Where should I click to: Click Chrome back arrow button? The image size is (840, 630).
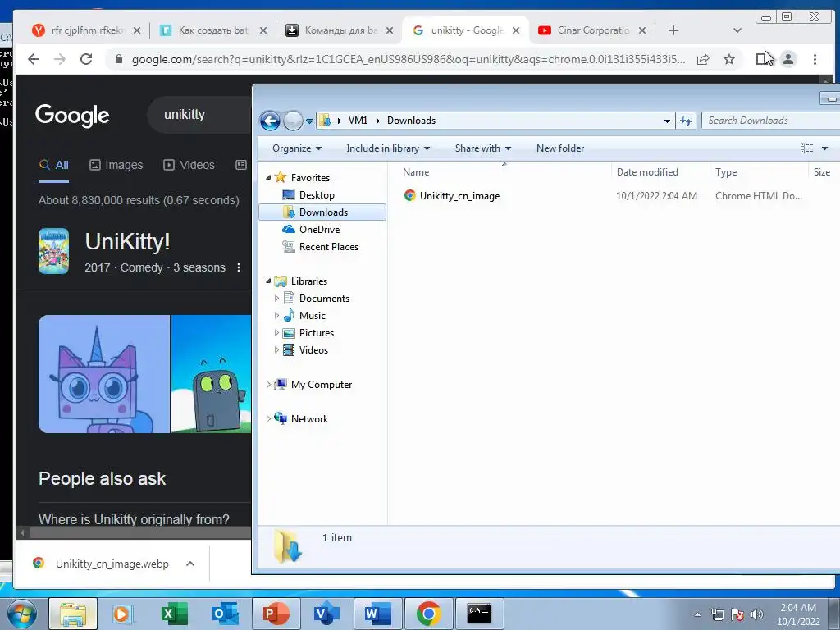click(x=34, y=59)
